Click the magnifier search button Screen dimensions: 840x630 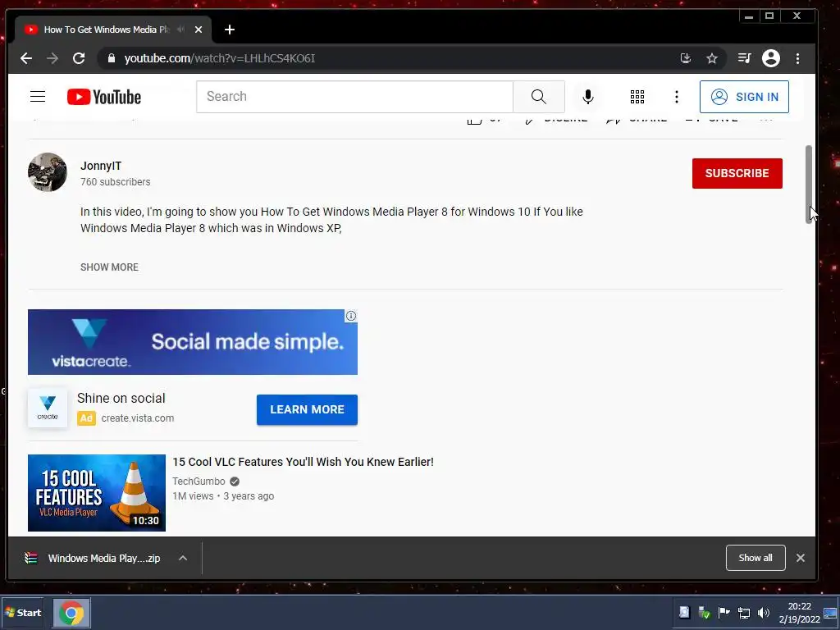pos(538,97)
